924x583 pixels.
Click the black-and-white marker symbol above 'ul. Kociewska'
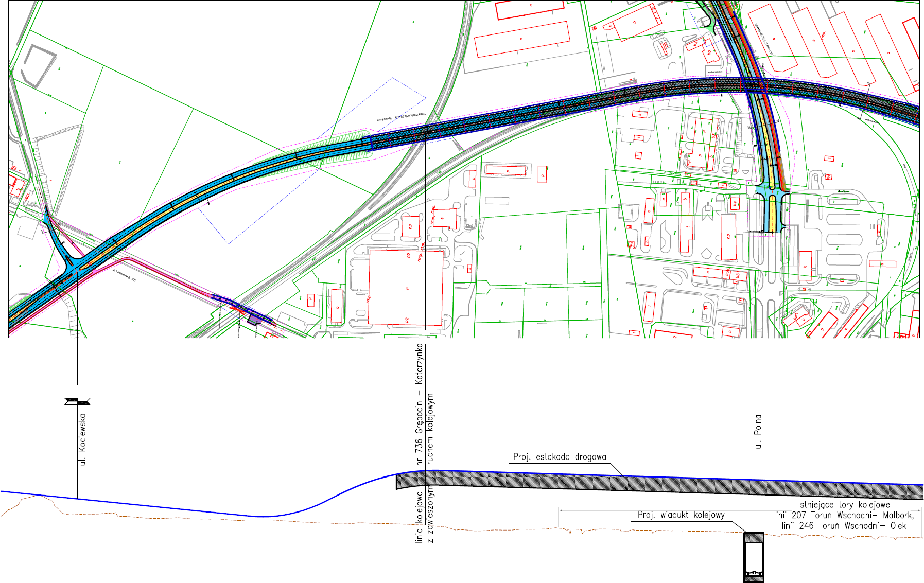[77, 401]
